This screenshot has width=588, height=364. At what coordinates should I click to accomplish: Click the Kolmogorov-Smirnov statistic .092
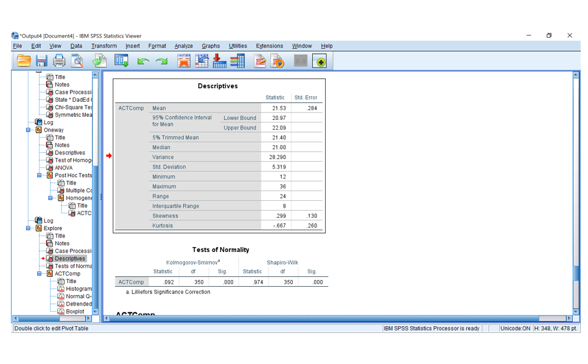[x=169, y=282]
